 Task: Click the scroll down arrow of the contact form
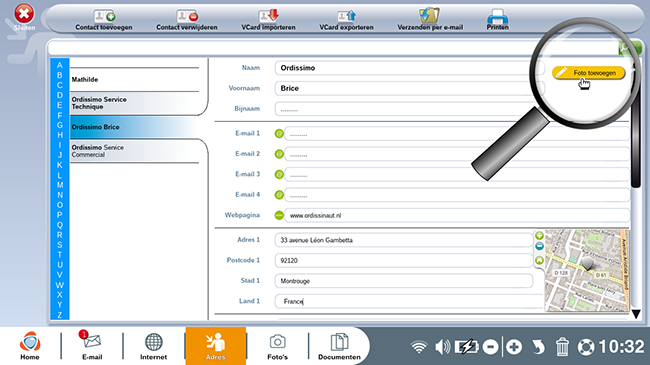[636, 314]
